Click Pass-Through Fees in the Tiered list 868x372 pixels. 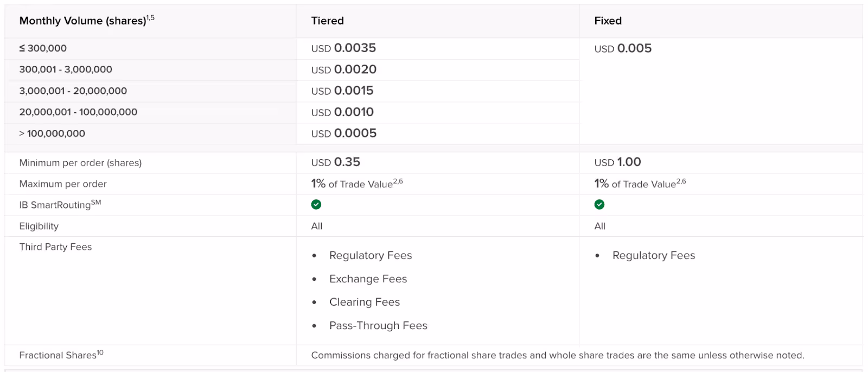378,326
